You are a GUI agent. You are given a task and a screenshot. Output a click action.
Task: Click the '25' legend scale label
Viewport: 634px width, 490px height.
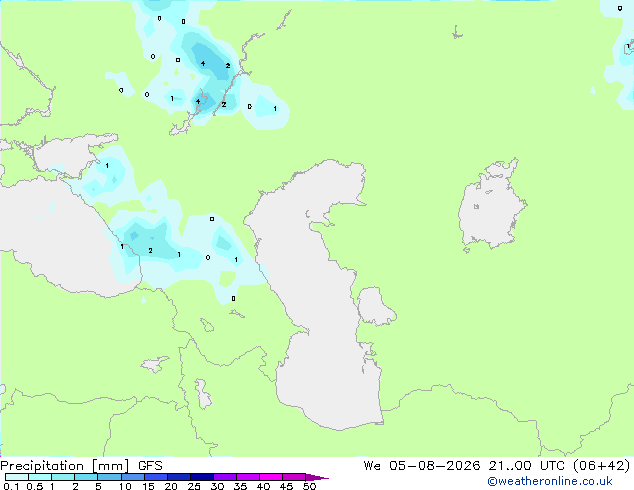(194, 486)
